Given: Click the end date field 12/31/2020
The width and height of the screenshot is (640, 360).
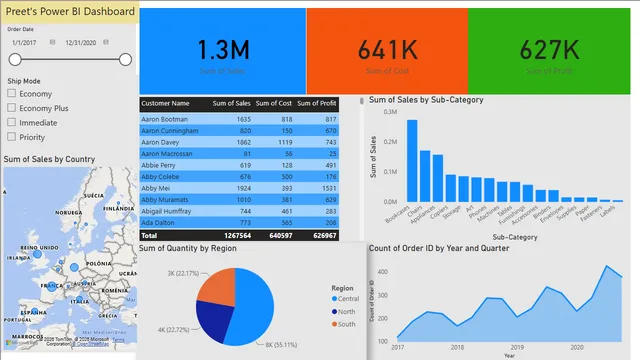Looking at the screenshot, I should coord(81,42).
